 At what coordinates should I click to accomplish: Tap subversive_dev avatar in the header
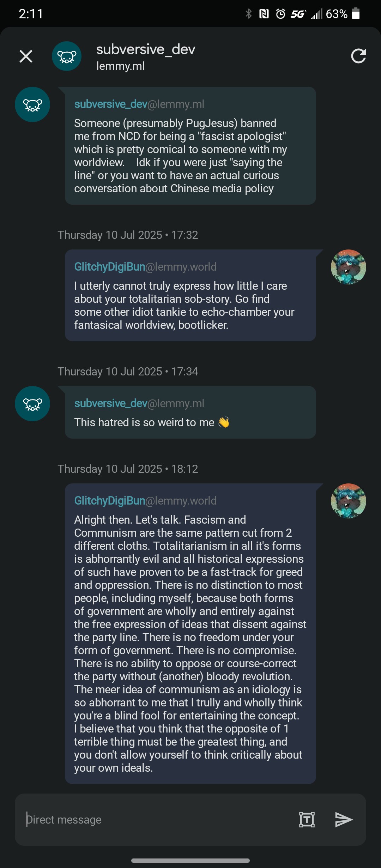point(67,56)
